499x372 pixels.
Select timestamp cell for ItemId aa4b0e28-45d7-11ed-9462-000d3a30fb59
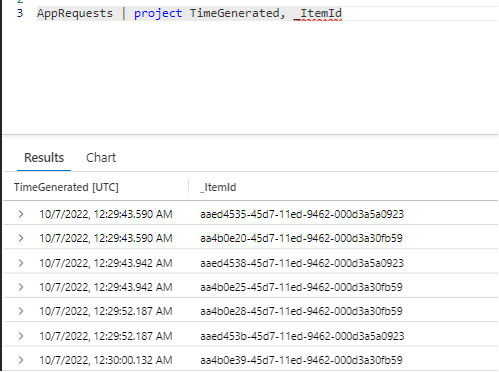coord(106,311)
